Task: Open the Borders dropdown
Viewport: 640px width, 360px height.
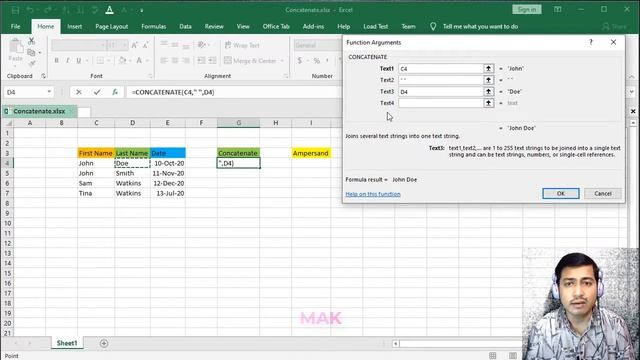Action: click(109, 60)
